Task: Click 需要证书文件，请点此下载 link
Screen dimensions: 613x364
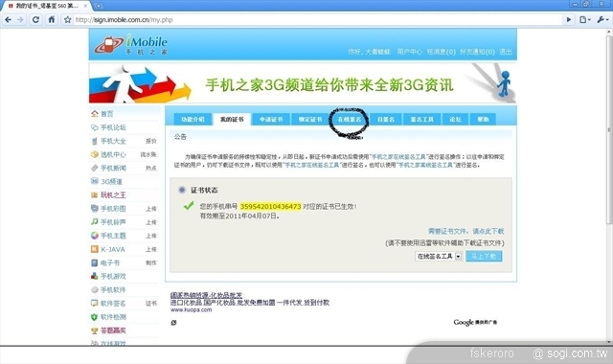Action: pyautogui.click(x=466, y=232)
